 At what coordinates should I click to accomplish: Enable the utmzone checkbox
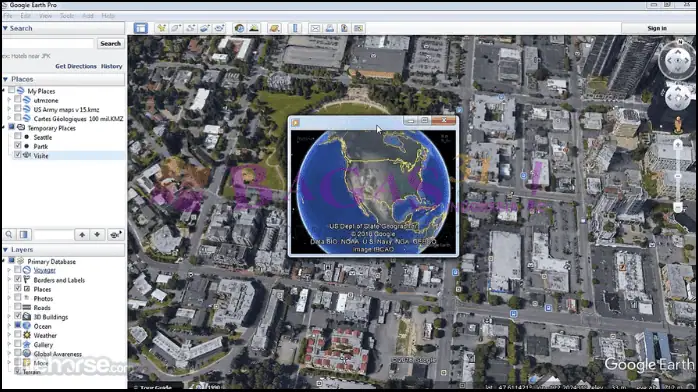(x=17, y=100)
